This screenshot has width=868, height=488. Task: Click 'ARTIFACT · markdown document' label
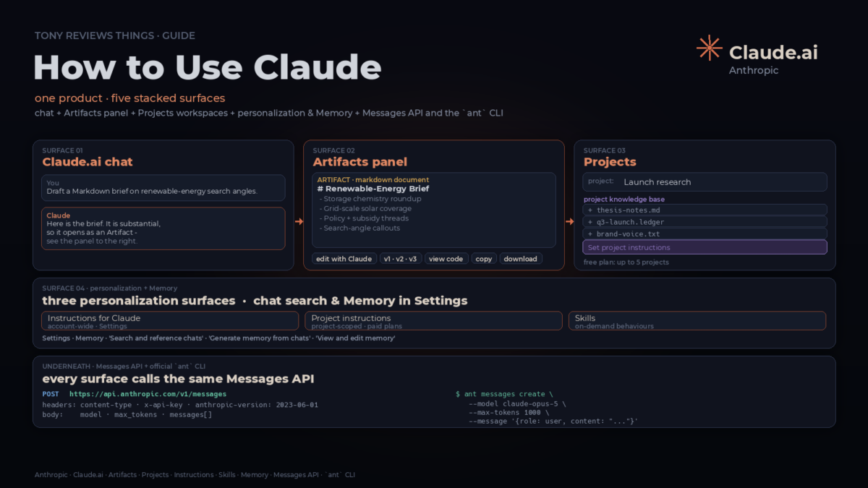373,179
